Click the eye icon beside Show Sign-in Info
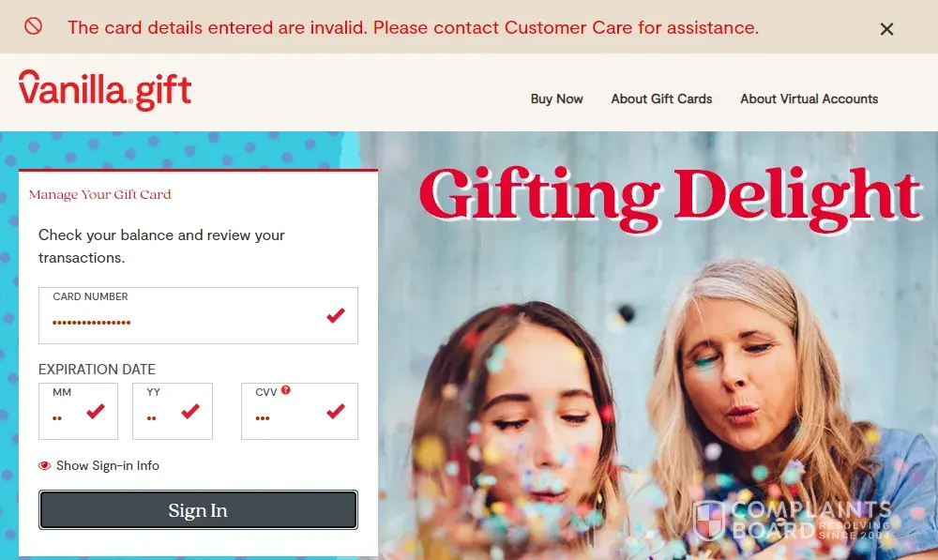 tap(44, 465)
